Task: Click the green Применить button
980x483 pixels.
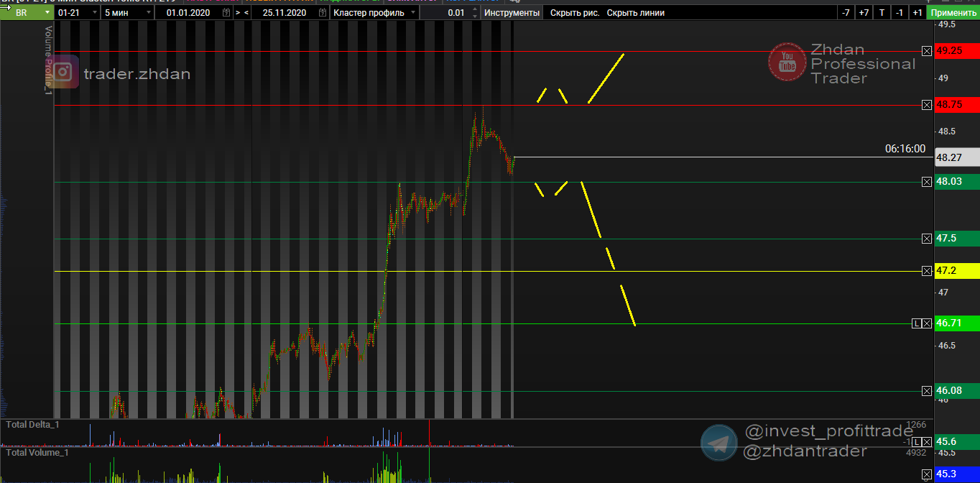Action: [x=953, y=13]
